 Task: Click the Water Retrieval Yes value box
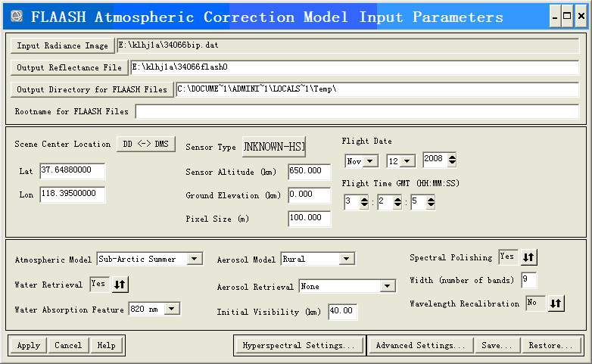[x=100, y=284]
